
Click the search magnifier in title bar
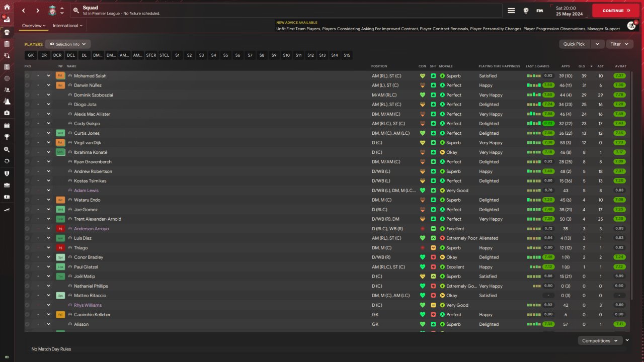tap(76, 11)
